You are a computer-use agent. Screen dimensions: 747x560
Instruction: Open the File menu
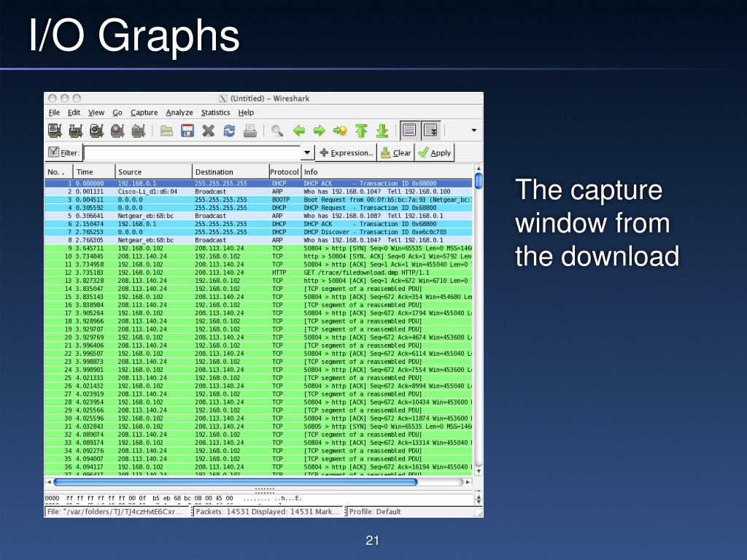[54, 112]
